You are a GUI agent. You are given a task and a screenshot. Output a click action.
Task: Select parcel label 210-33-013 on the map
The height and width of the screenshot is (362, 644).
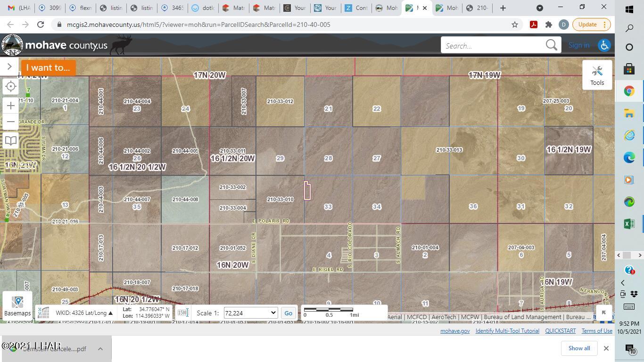[x=449, y=150]
